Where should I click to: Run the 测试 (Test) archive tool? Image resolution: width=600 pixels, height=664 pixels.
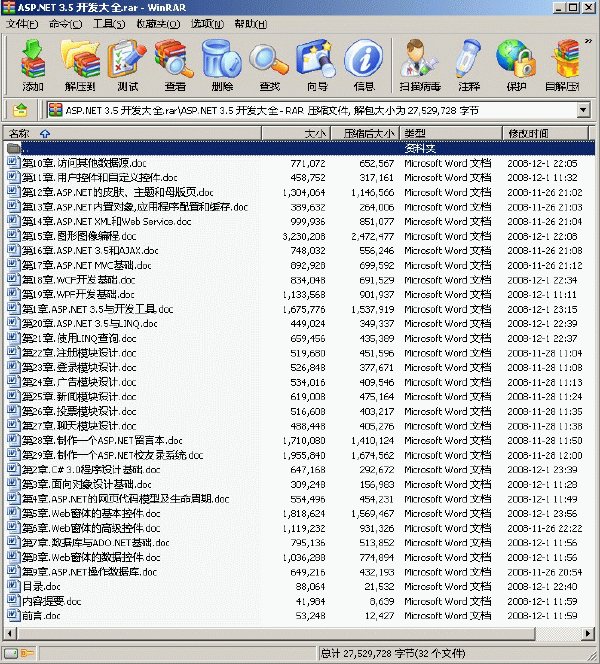pyautogui.click(x=127, y=65)
